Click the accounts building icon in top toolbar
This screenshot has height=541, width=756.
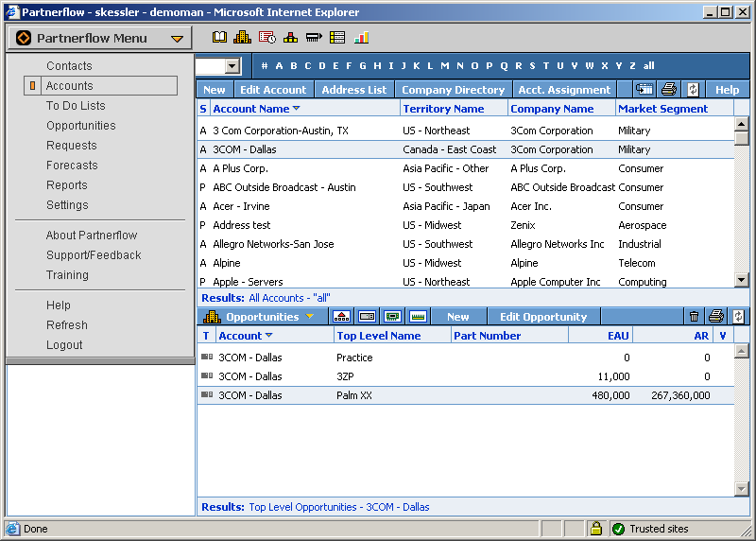coord(242,37)
